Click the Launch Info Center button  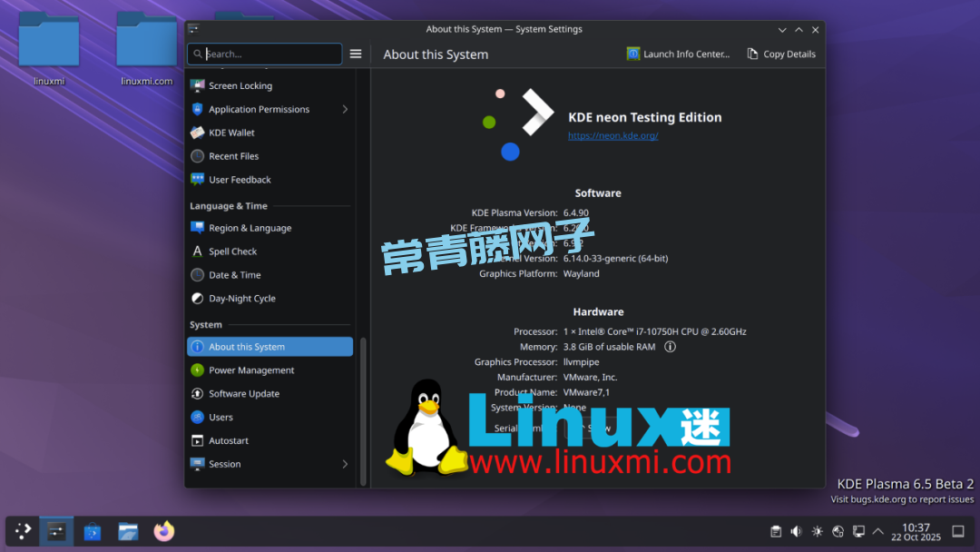click(678, 54)
